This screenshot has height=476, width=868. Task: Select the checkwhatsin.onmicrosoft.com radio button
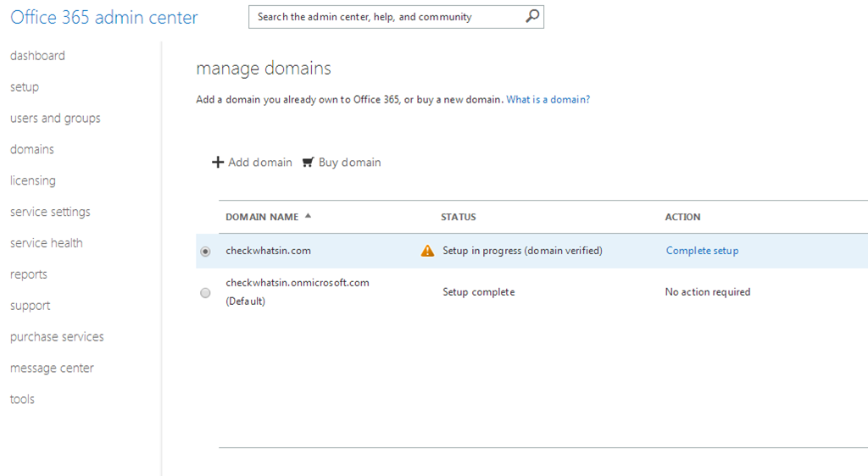[x=205, y=293]
